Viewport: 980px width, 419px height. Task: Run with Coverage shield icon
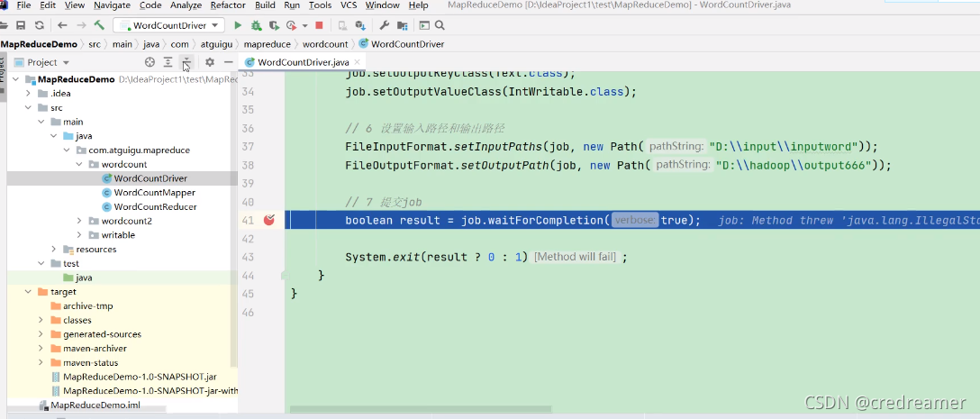pos(273,25)
